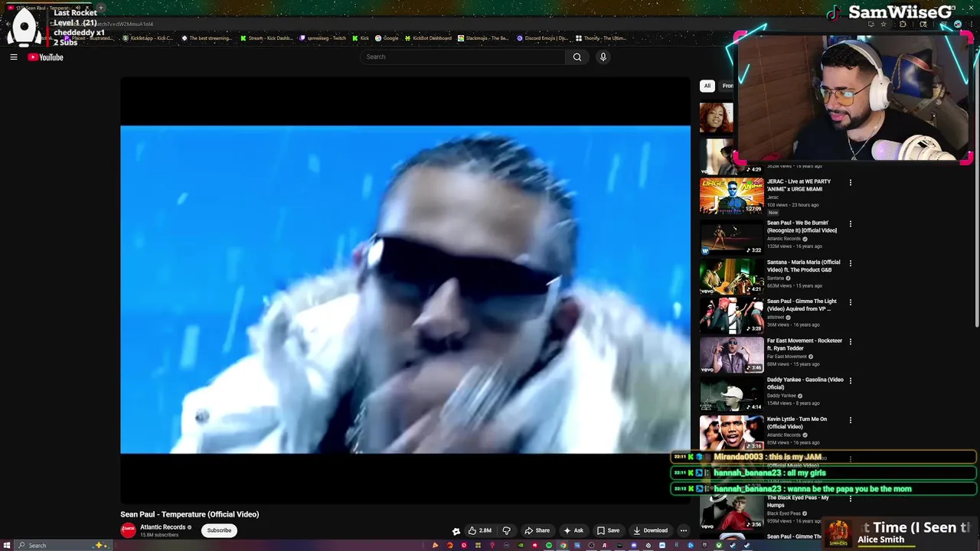The image size is (980, 551).
Task: Open KickBot Dashboard bookmark
Action: point(428,38)
